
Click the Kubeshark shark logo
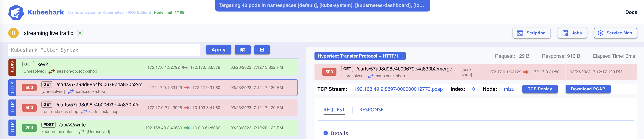point(16,12)
